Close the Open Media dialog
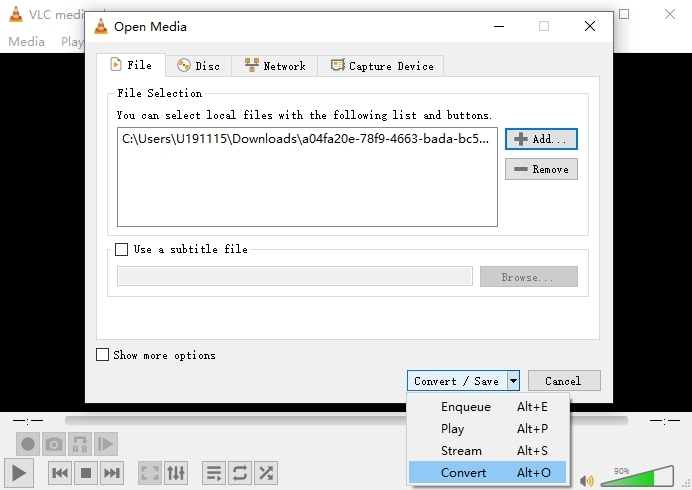The width and height of the screenshot is (692, 490). point(590,26)
